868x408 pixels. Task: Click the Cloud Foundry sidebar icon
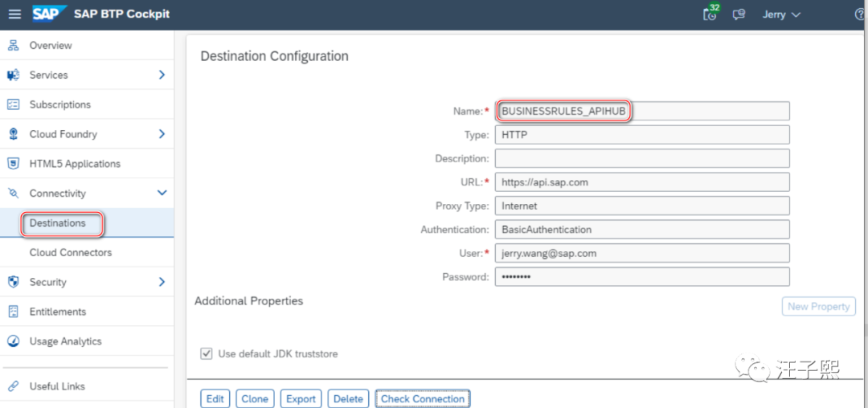coord(14,134)
